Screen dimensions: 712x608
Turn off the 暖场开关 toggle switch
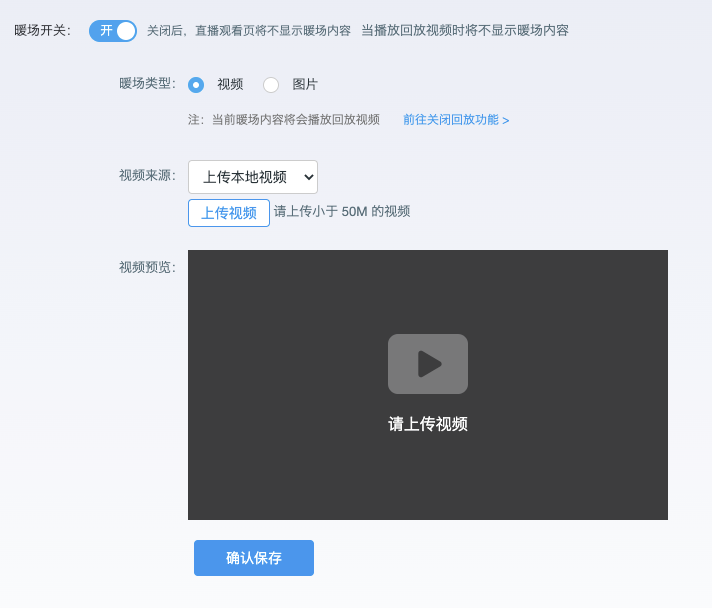pyautogui.click(x=112, y=31)
